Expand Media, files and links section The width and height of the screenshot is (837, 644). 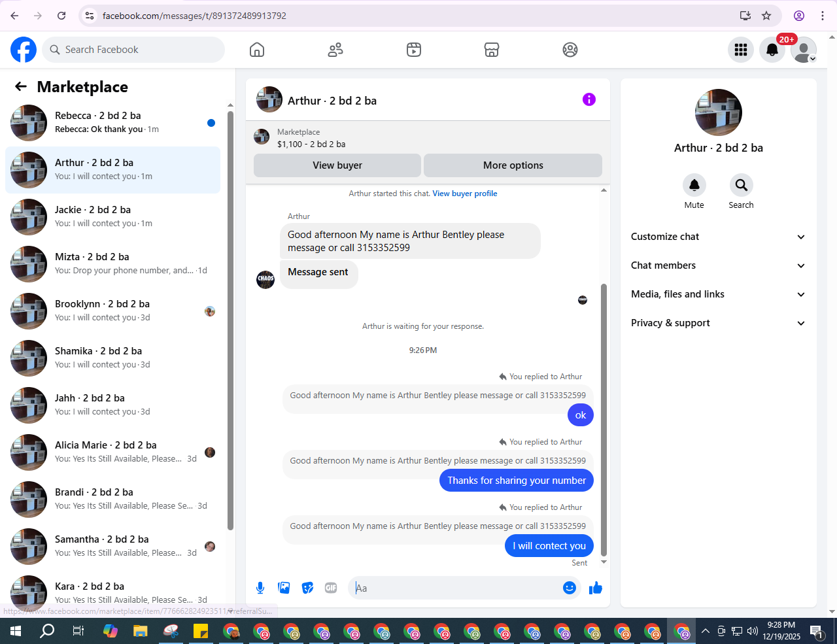coord(718,294)
